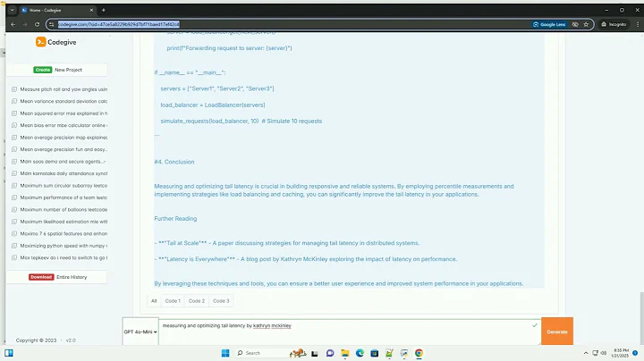
Task: Click chat icon beside Measure pitch roll item
Action: 14,89
